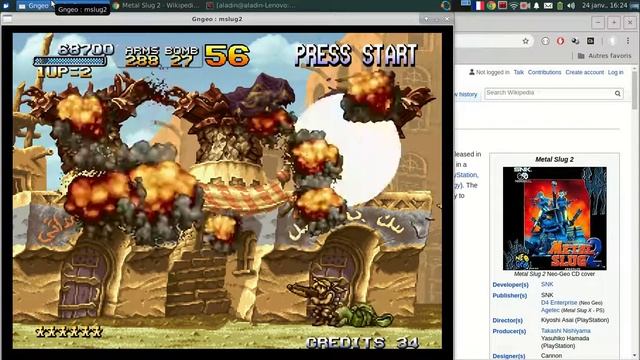Switch to the View history tab

coord(466,94)
